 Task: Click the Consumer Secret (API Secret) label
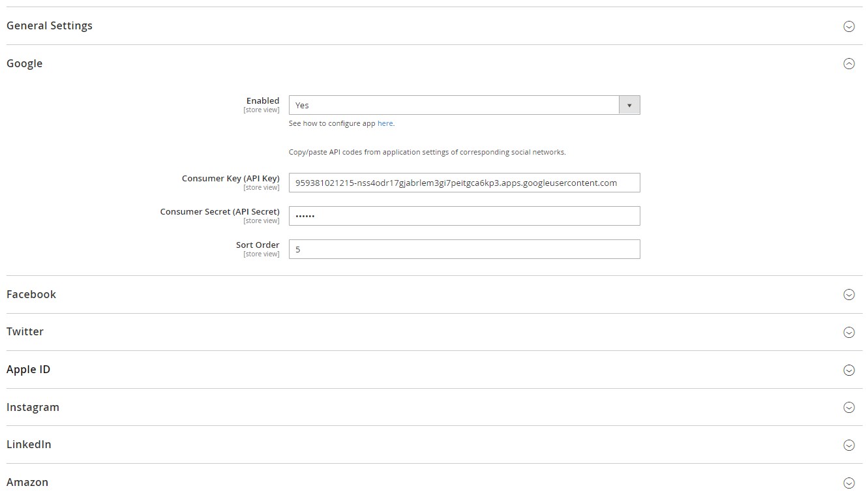pos(220,211)
